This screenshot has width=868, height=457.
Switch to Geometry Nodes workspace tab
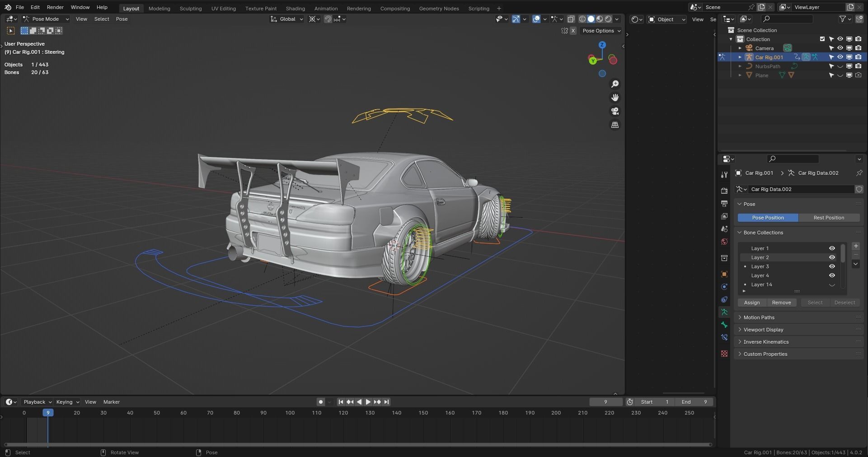click(439, 8)
